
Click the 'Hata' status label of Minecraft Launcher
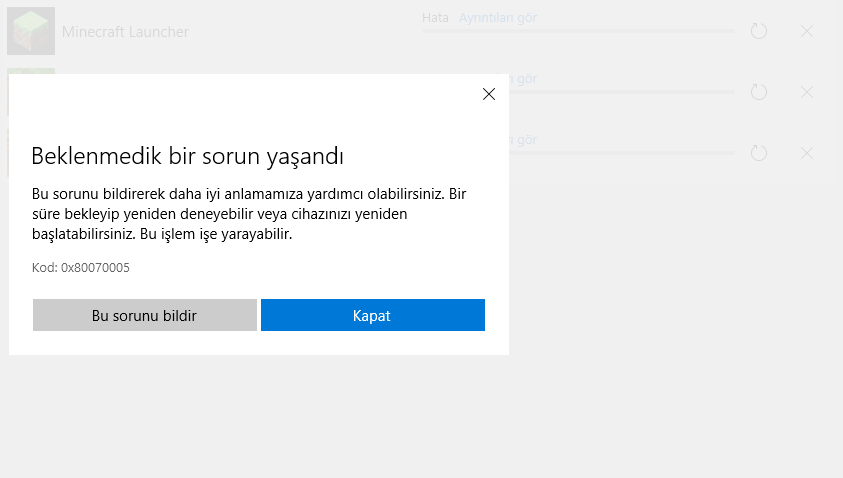click(x=435, y=18)
